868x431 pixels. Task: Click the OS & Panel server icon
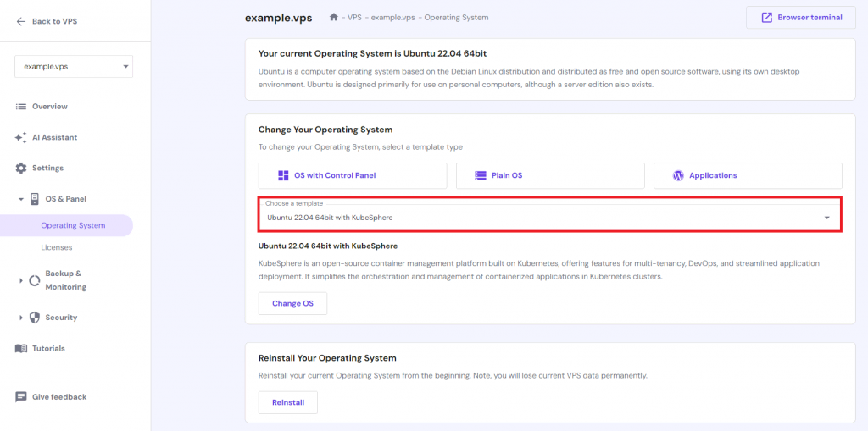click(x=34, y=199)
